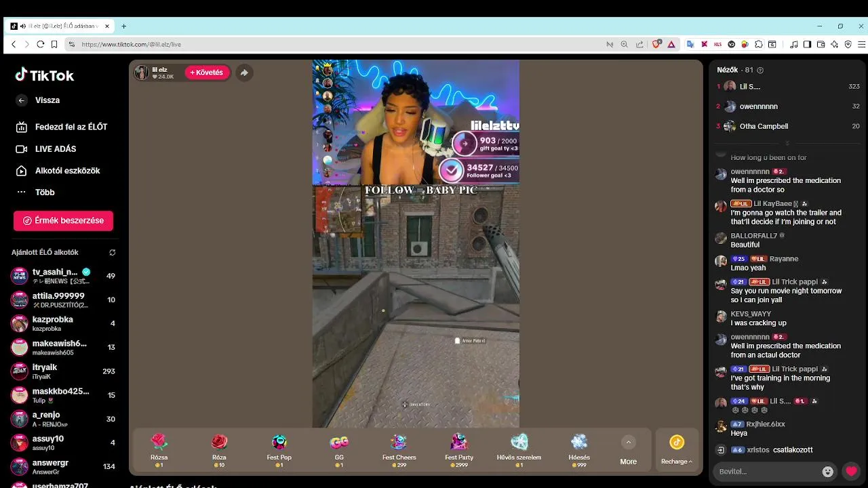Open a_renjo live channel
Image resolution: width=868 pixels, height=488 pixels.
pos(63,419)
